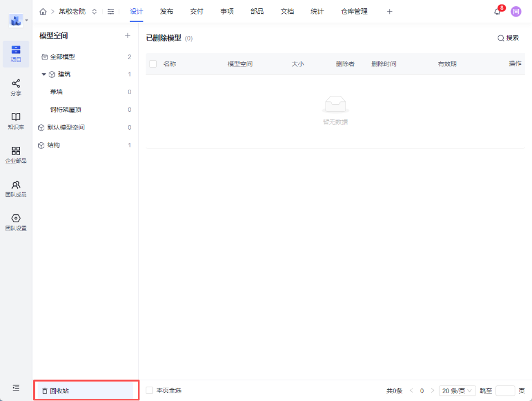Open 团队设置 team settings icon

click(x=16, y=222)
